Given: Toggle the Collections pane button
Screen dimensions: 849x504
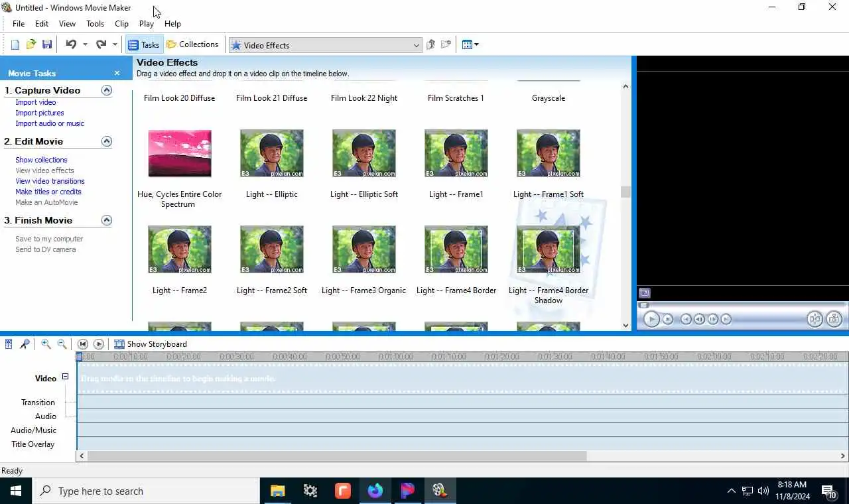Looking at the screenshot, I should [x=192, y=44].
